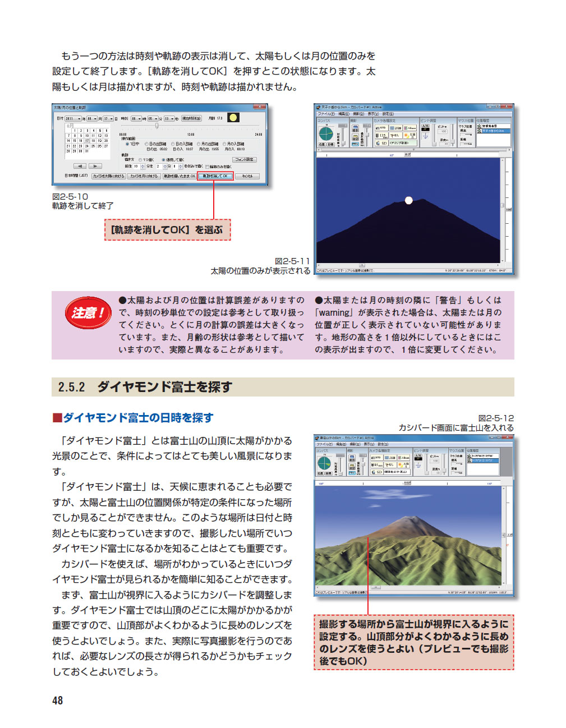This screenshot has height=728, width=566.
Task: Click the PRV preview icon in lower window
Action: point(352,473)
